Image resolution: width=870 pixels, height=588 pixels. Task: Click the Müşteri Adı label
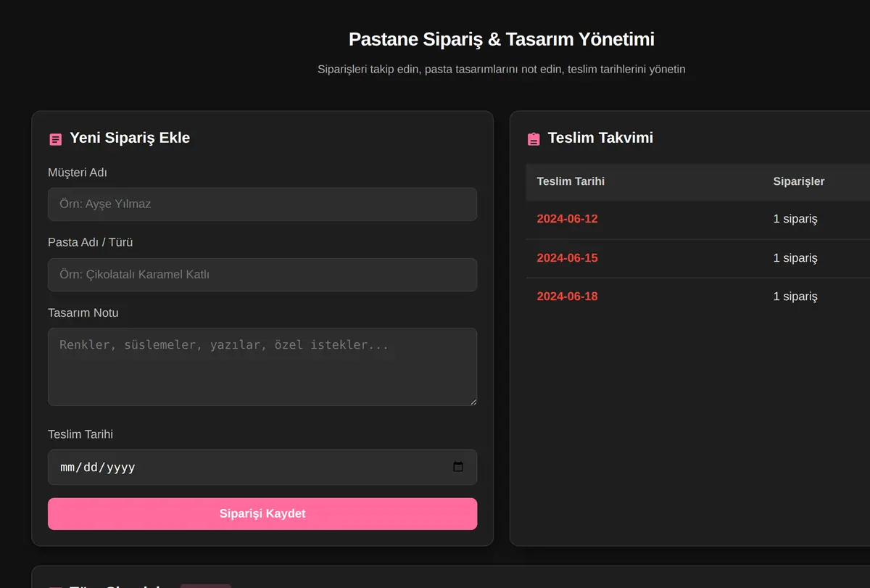click(x=78, y=173)
